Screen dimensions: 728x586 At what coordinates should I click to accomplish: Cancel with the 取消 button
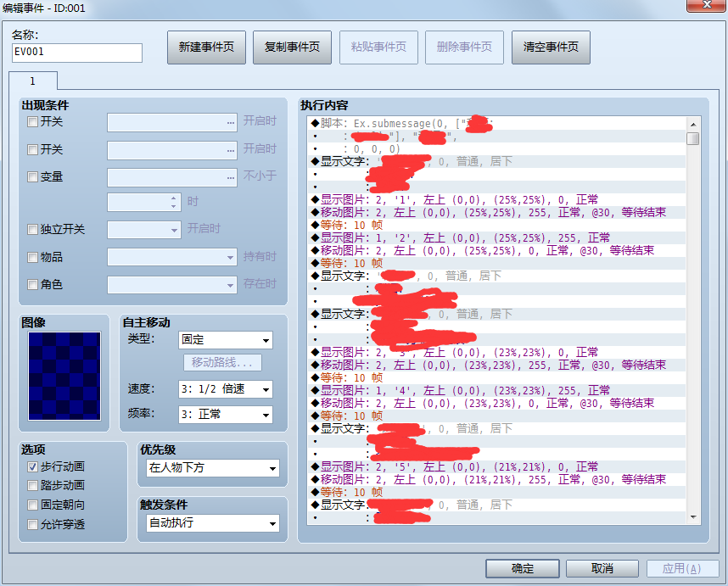coord(602,568)
